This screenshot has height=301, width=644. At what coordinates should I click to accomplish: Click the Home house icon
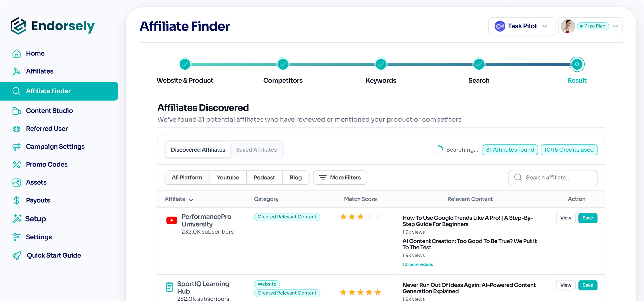click(17, 53)
